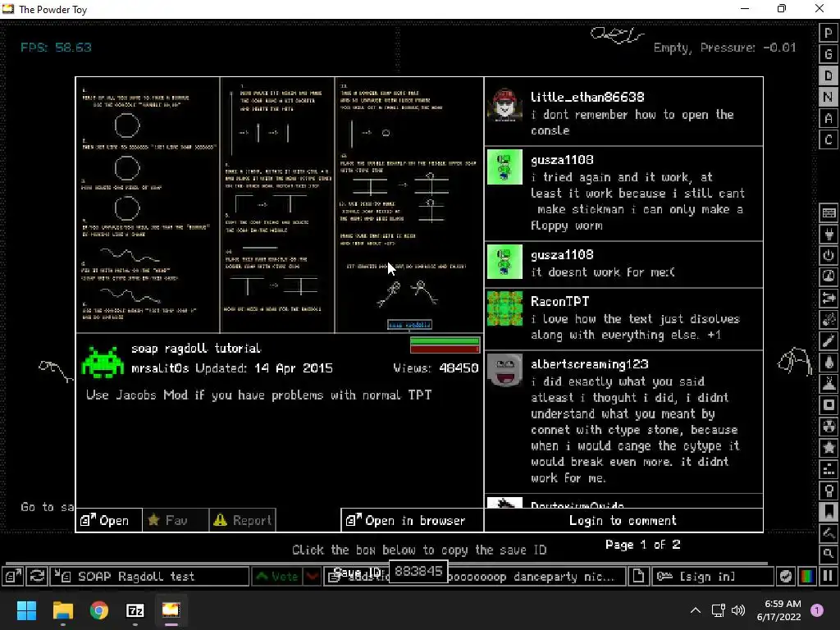Open the Explosives elements category
The width and height of the screenshot is (840, 630).
(829, 320)
